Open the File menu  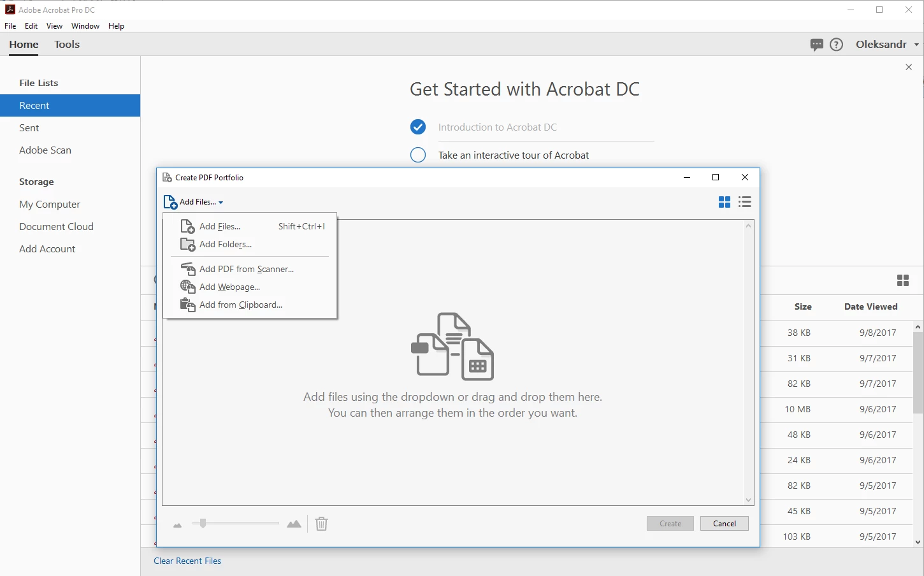pos(10,26)
